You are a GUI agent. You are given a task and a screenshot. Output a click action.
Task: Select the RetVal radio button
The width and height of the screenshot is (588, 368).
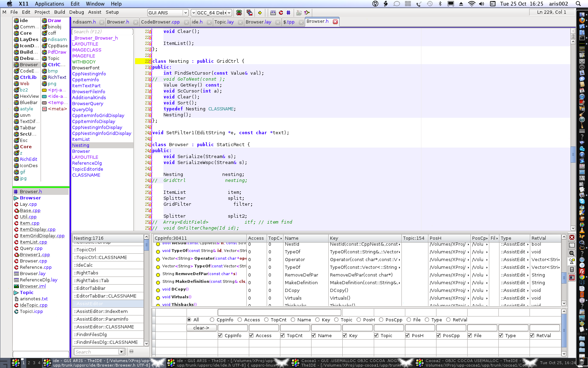448,320
